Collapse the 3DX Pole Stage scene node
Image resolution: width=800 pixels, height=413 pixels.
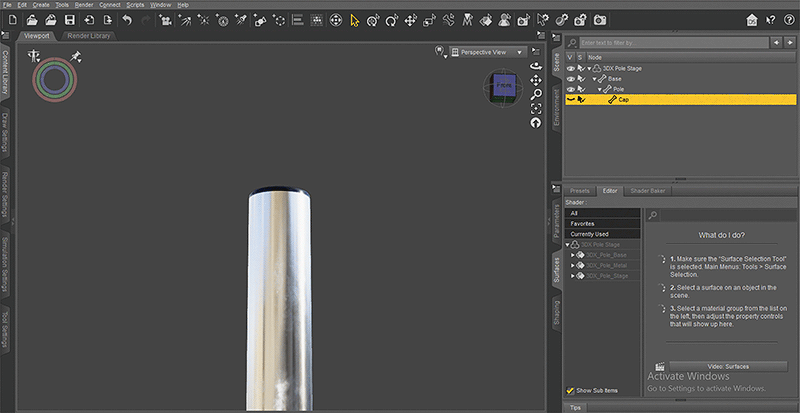click(589, 68)
